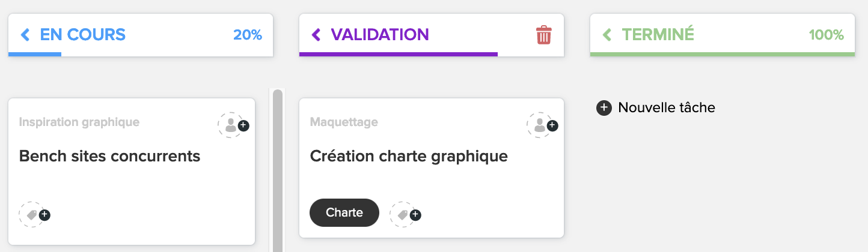Open the Bench sites concurrents task
Image resolution: width=868 pixels, height=252 pixels.
(109, 157)
